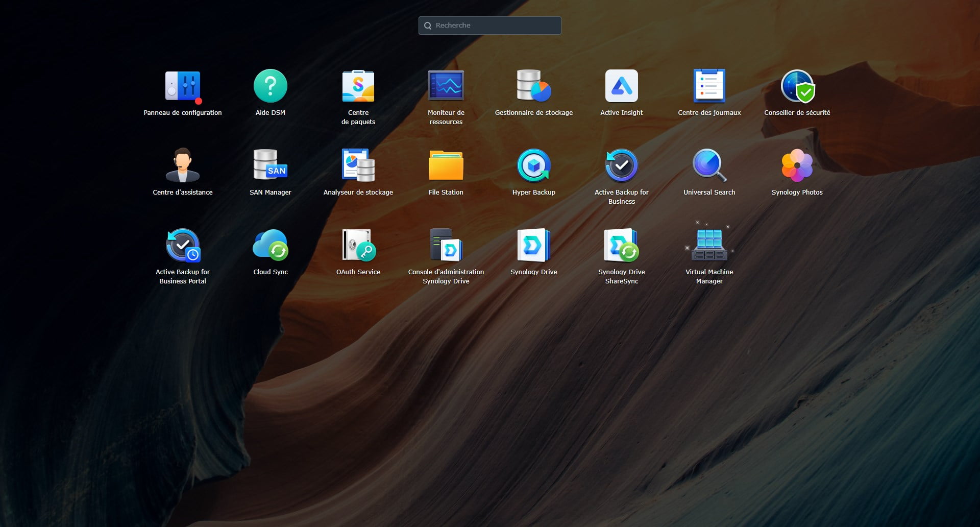Launch Conseiller de sécurité

pyautogui.click(x=797, y=86)
